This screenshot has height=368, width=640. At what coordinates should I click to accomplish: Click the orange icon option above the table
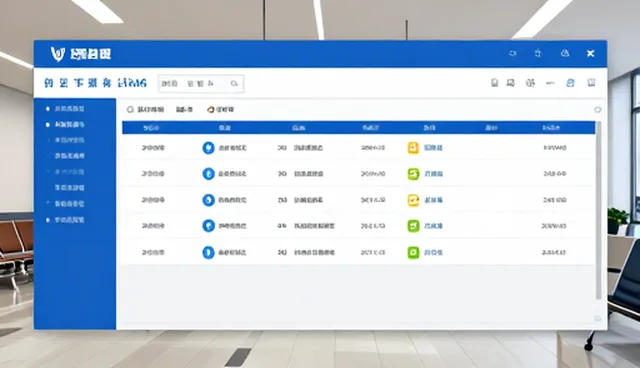click(x=220, y=109)
